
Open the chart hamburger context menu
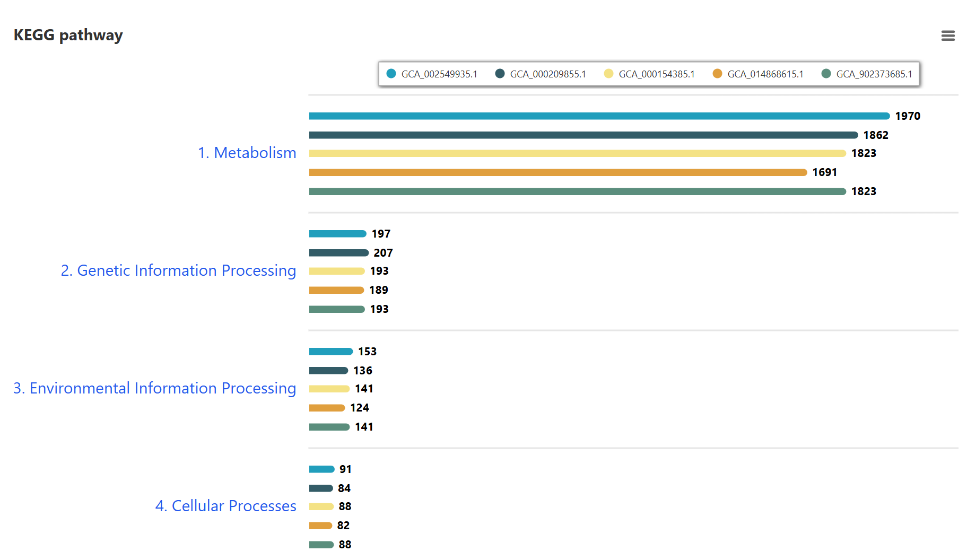click(947, 36)
